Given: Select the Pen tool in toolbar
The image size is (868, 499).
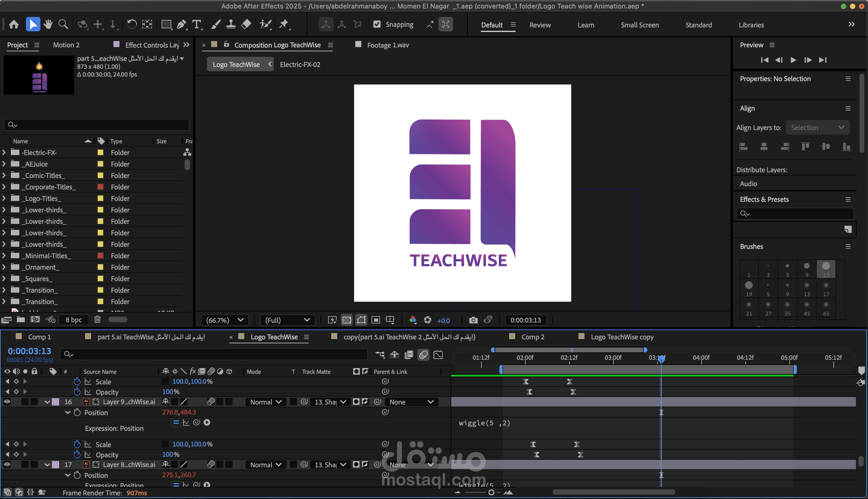Looking at the screenshot, I should click(182, 24).
